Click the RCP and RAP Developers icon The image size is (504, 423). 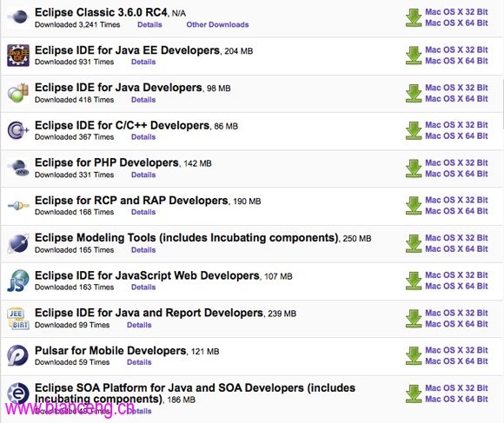(x=18, y=206)
